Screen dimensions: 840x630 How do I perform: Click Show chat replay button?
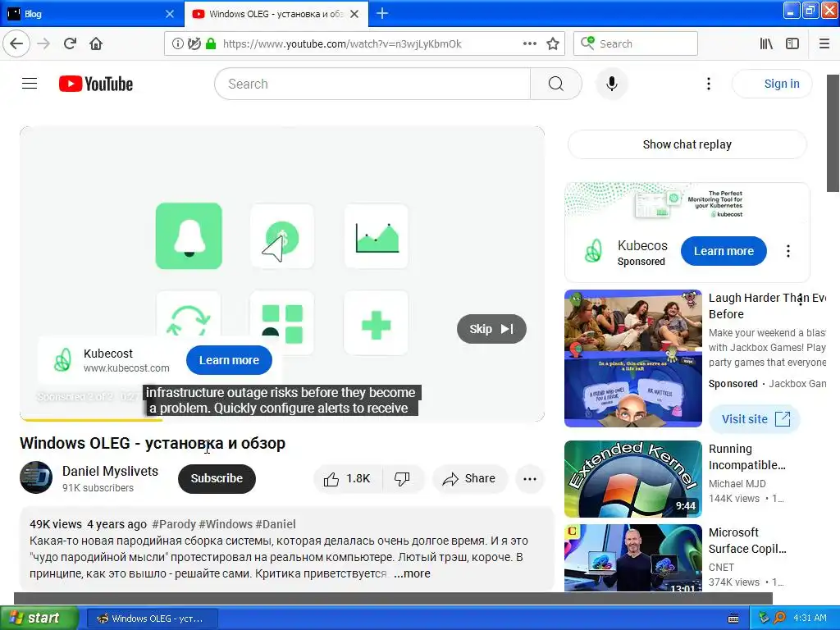click(687, 144)
